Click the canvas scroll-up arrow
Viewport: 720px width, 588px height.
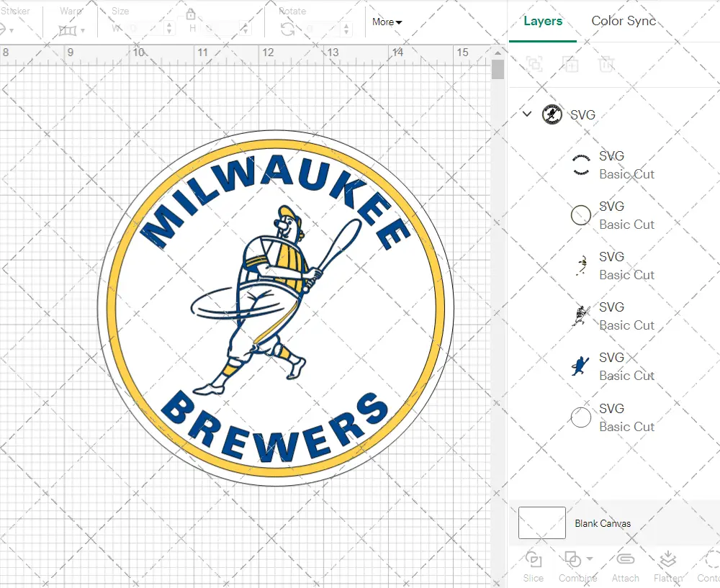tap(498, 53)
